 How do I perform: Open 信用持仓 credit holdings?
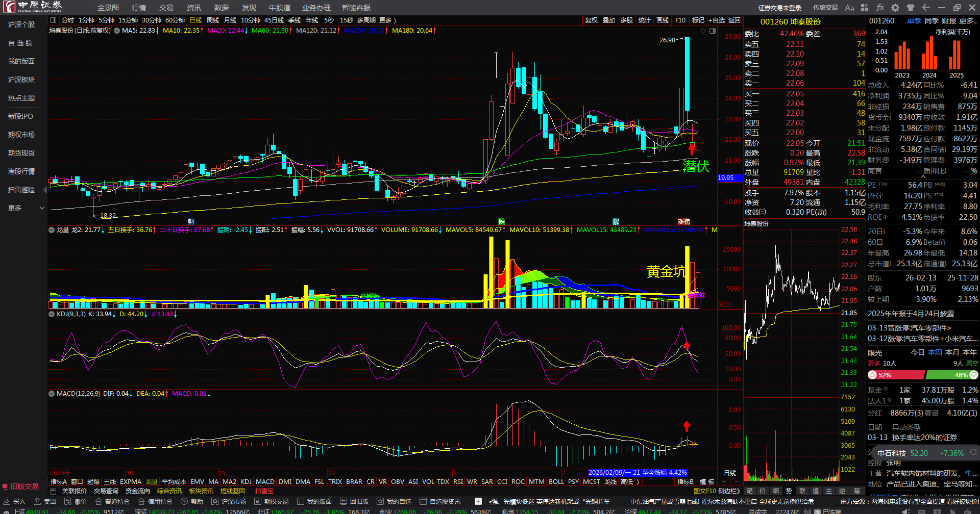tap(155, 502)
